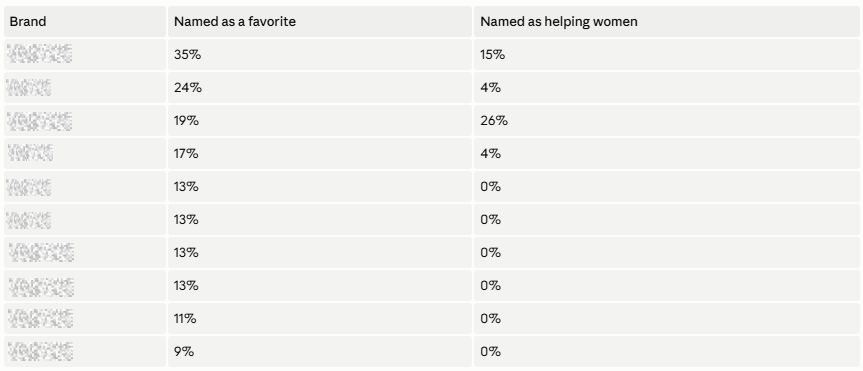Viewport: 863px width, 371px height.
Task: Select the Named as helping women header
Action: click(667, 21)
